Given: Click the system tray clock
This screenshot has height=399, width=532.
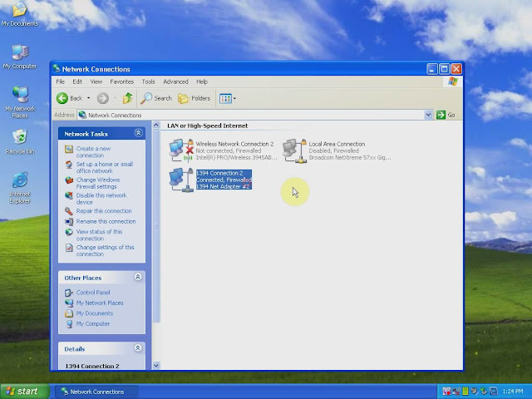Looking at the screenshot, I should tap(512, 392).
